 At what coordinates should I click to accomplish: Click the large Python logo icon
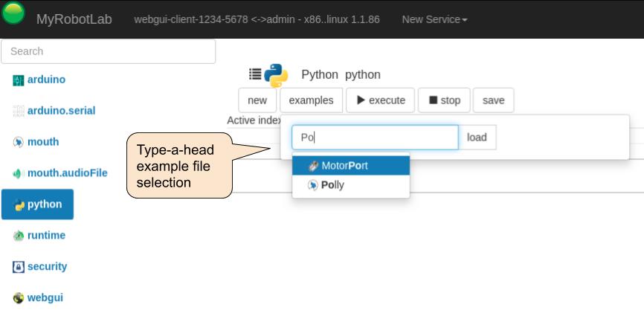click(x=276, y=75)
